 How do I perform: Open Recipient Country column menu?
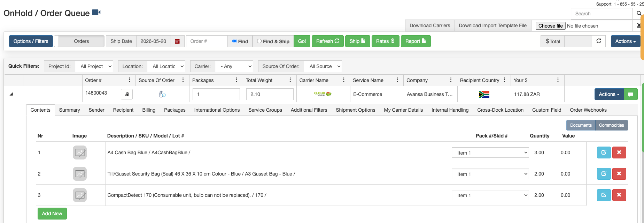coord(504,80)
